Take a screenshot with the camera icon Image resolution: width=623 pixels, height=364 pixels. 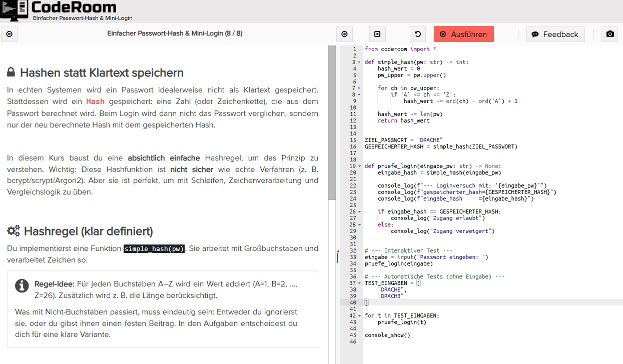pyautogui.click(x=610, y=34)
